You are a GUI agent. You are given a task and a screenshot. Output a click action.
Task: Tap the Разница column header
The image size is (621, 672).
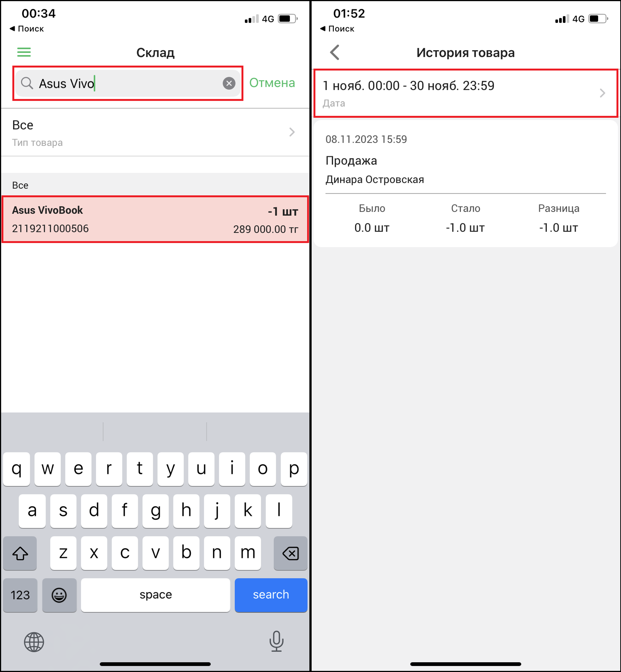click(559, 208)
